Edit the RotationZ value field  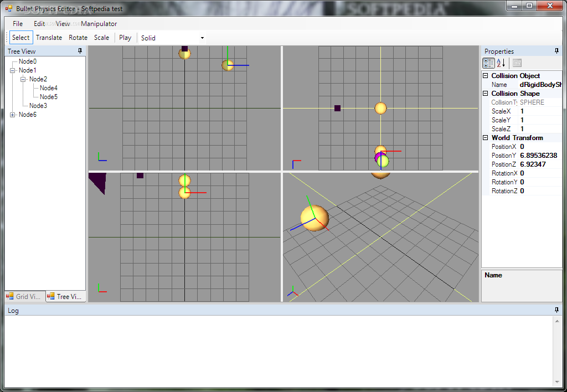tap(540, 191)
